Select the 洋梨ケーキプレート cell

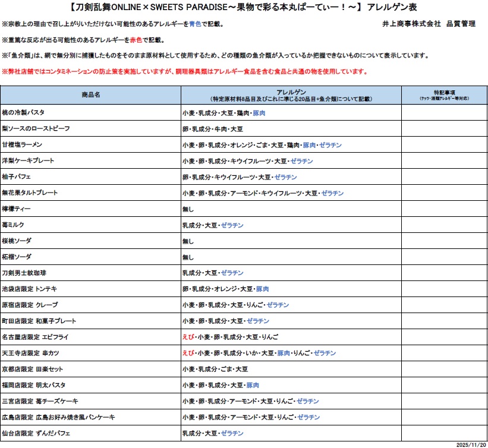[x=28, y=161]
